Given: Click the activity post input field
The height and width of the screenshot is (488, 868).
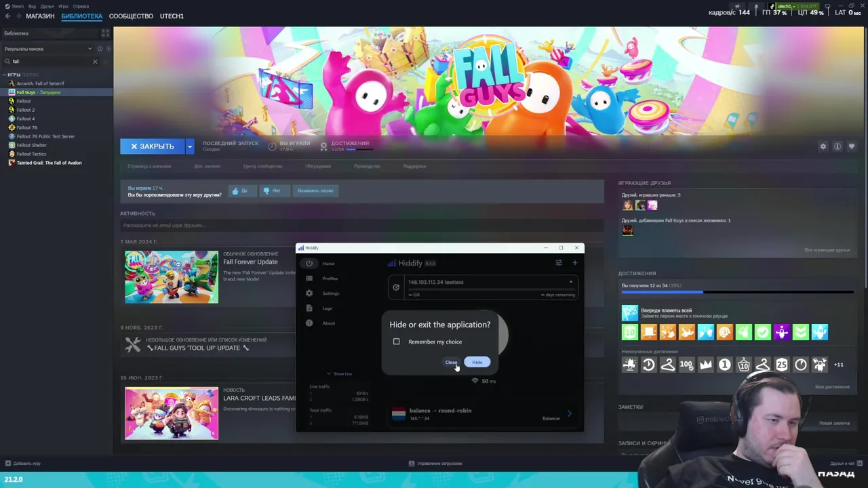Looking at the screenshot, I should pyautogui.click(x=361, y=225).
